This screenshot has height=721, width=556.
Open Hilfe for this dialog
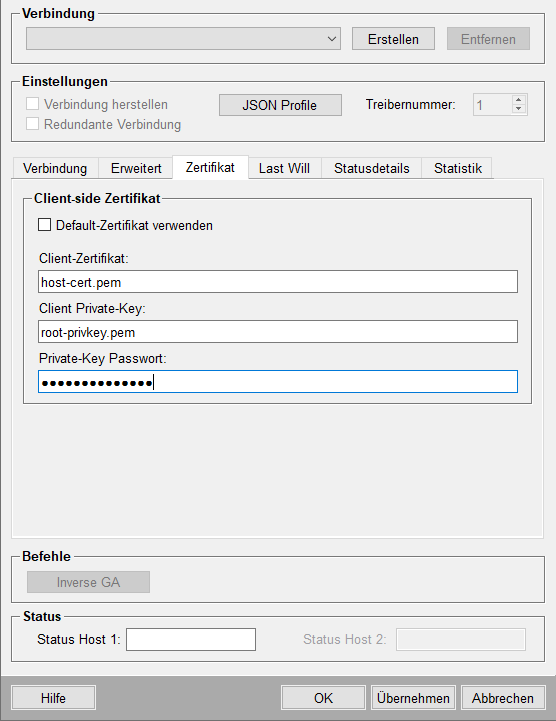53,698
